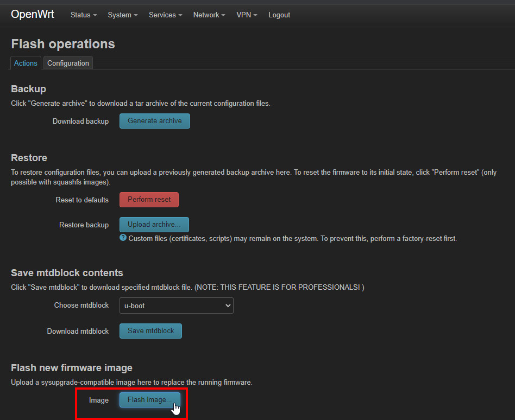The width and height of the screenshot is (515, 420).
Task: Open the Services menu
Action: 165,15
